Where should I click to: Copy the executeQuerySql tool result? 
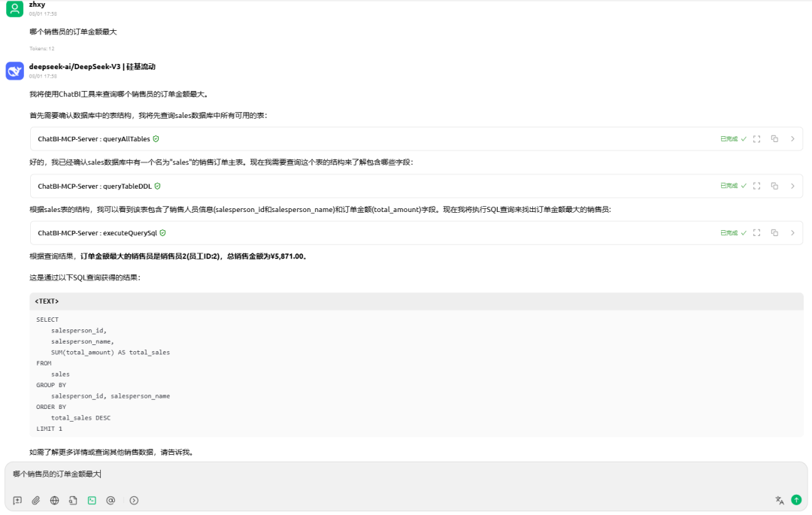(x=774, y=233)
